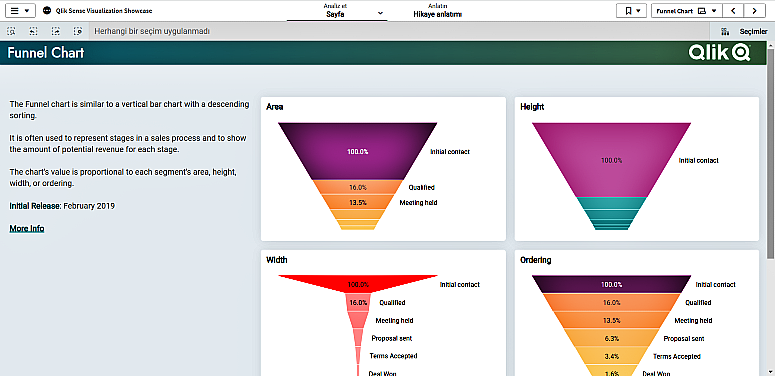Step back in selections
This screenshot has height=376, width=775.
[33, 31]
